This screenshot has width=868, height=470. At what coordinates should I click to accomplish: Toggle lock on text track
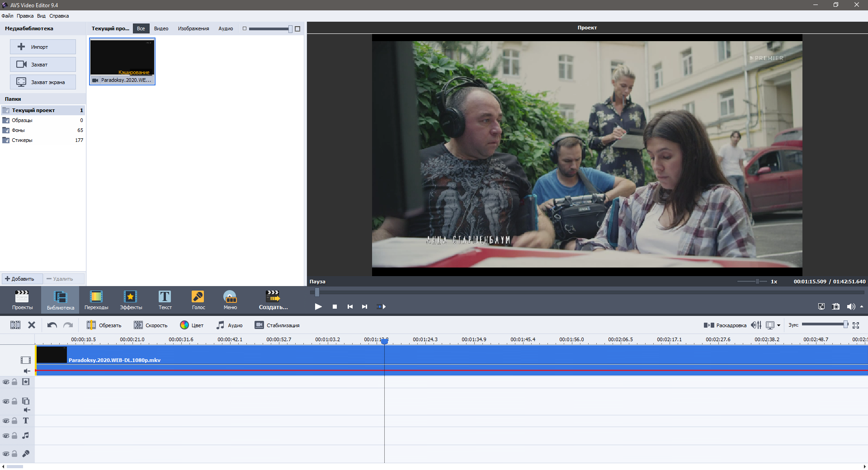[x=14, y=421]
